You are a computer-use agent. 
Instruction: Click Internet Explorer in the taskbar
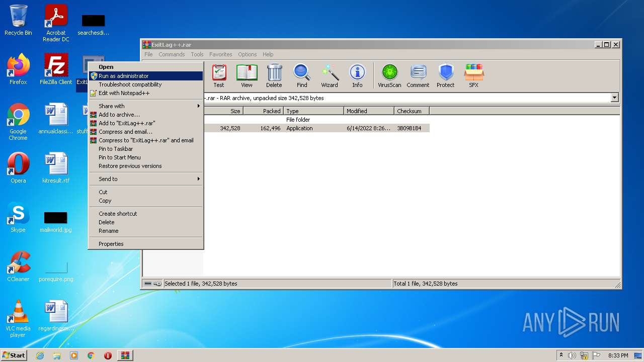40,355
